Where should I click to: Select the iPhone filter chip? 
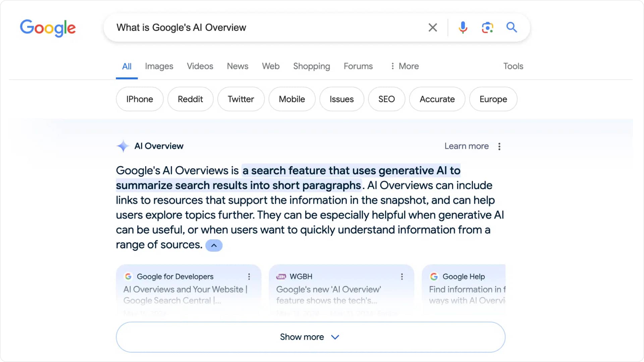[140, 99]
